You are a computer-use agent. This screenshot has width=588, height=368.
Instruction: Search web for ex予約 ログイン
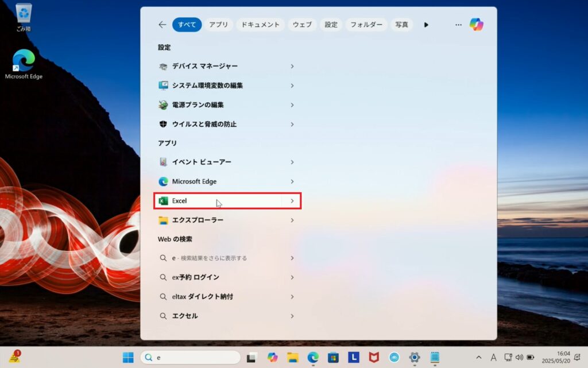click(227, 277)
